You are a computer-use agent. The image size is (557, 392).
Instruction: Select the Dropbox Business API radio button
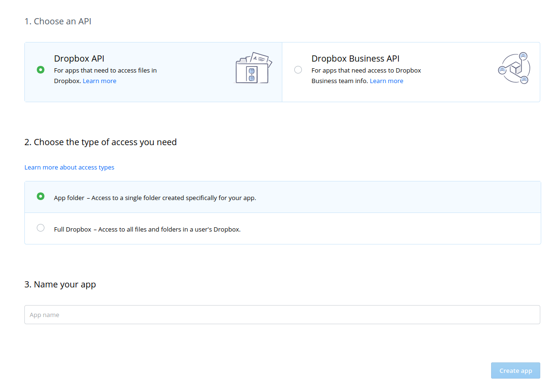(x=298, y=70)
